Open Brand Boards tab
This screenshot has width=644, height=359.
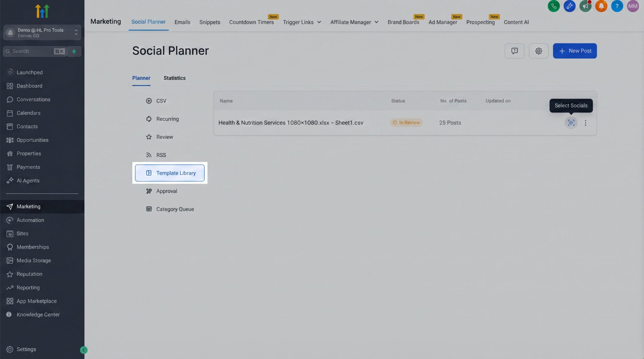point(403,22)
